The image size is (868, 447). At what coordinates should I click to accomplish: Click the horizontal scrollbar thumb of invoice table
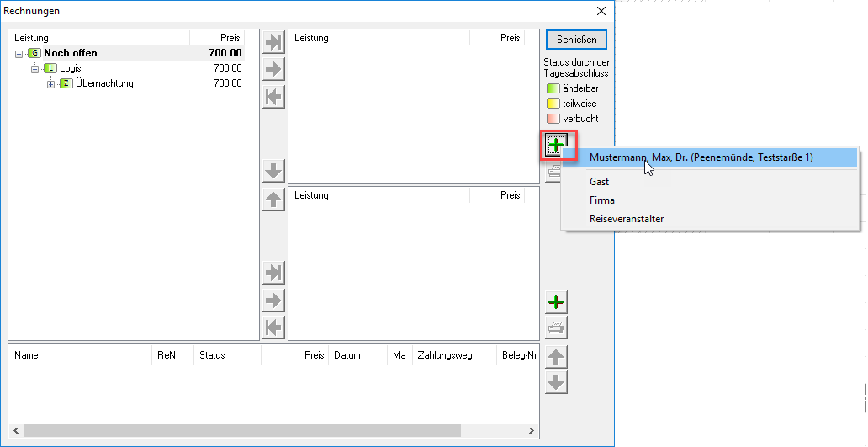coord(242,430)
